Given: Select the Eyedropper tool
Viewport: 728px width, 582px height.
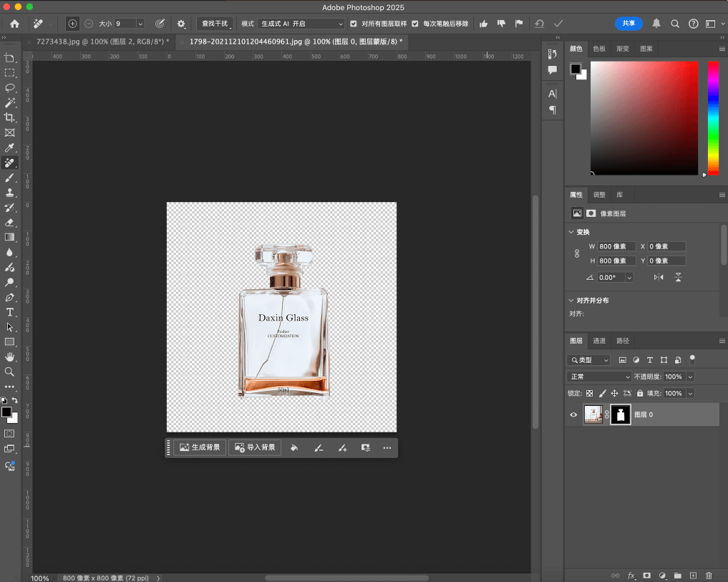Looking at the screenshot, I should 9,147.
